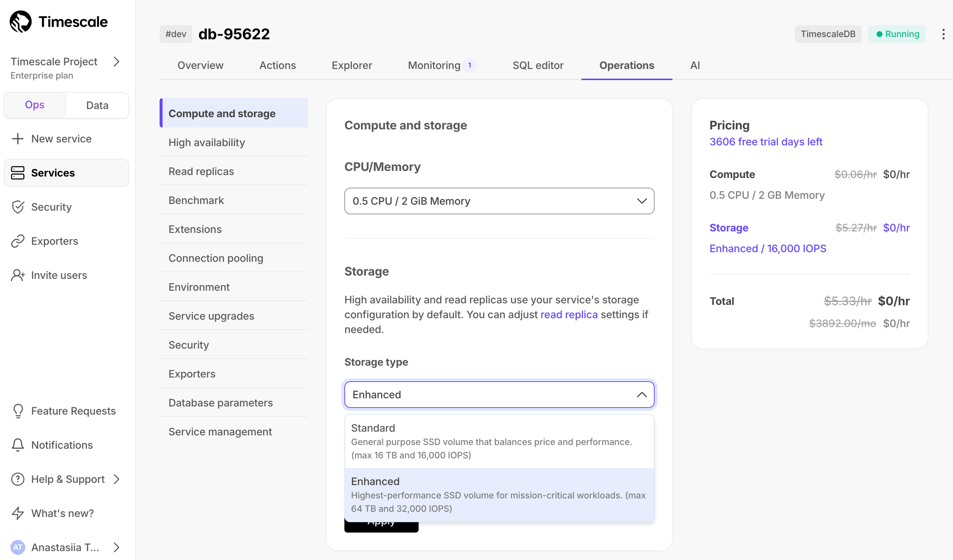This screenshot has height=560, width=953.
Task: Select Database parameters in operations menu
Action: point(234,402)
